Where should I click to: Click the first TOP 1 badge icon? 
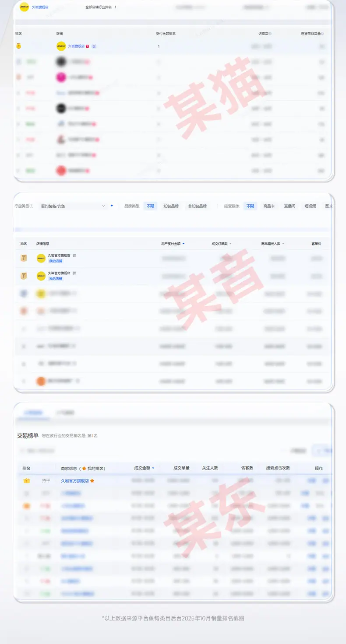point(24,258)
